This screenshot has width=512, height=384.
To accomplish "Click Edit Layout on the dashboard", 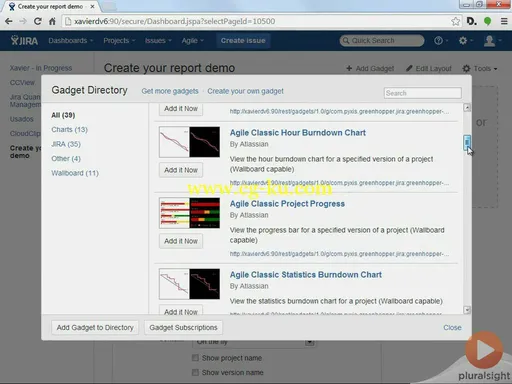I will point(429,69).
